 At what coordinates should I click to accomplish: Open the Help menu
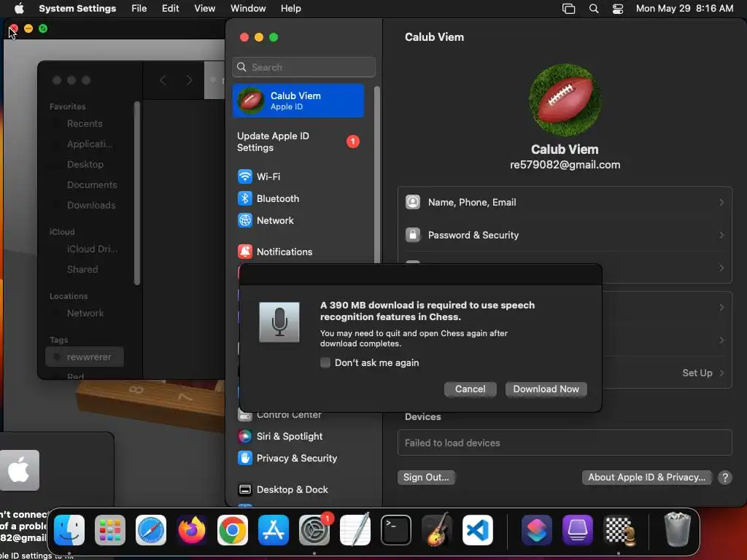[290, 9]
